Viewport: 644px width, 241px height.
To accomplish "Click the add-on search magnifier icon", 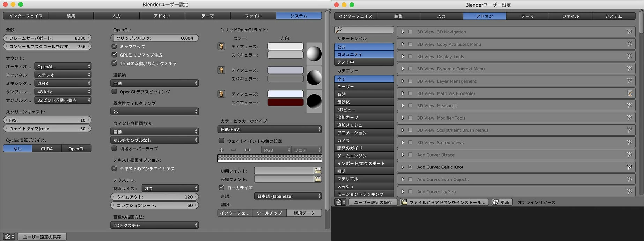I will coord(339,30).
